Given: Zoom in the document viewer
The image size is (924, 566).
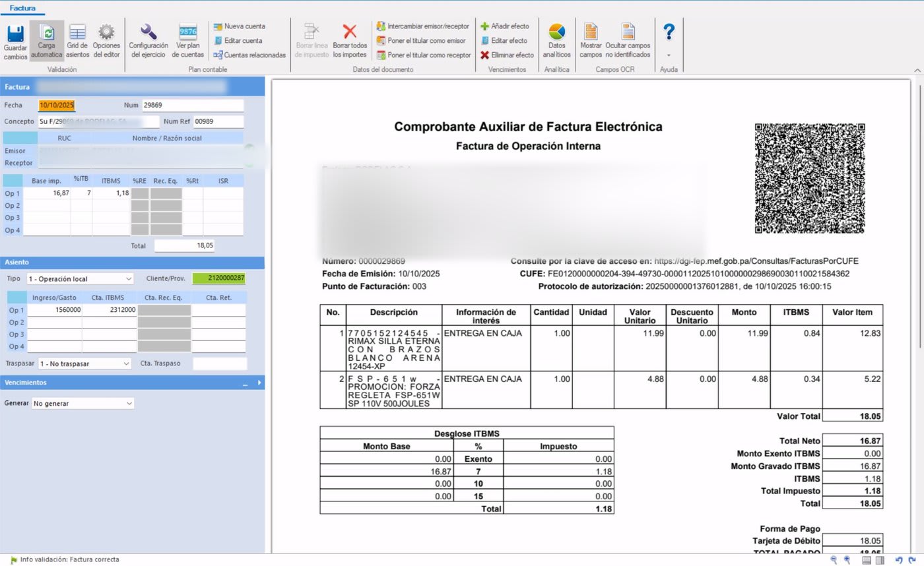Looking at the screenshot, I should 847,560.
